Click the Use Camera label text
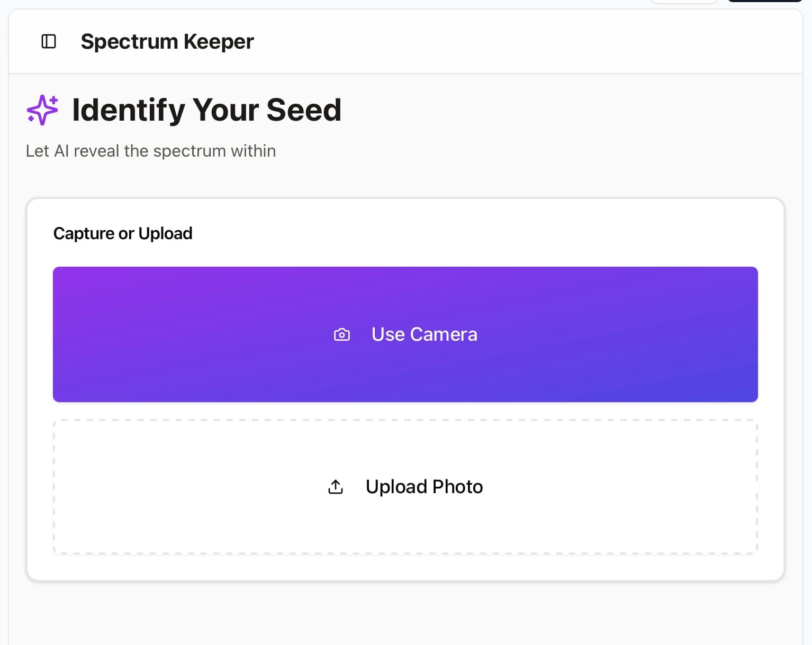 tap(424, 334)
